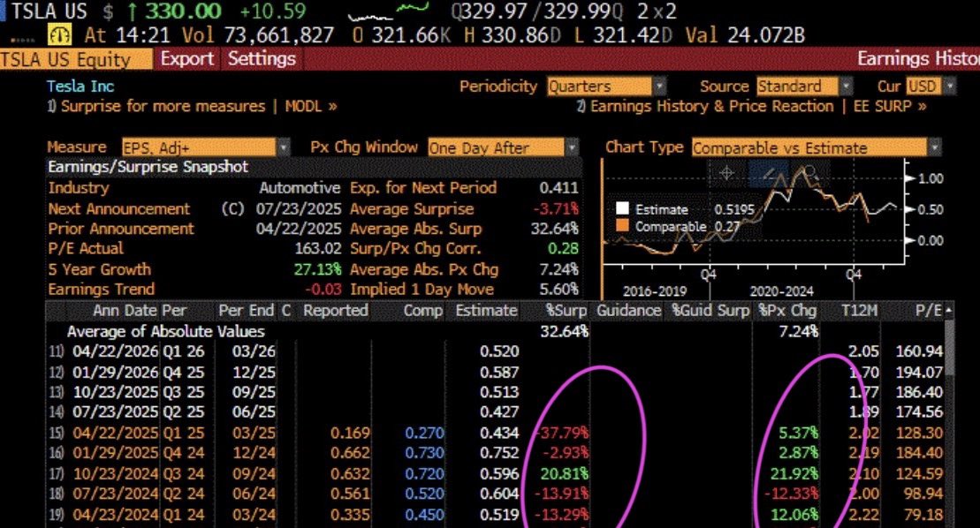Click the Per End column header

246,310
